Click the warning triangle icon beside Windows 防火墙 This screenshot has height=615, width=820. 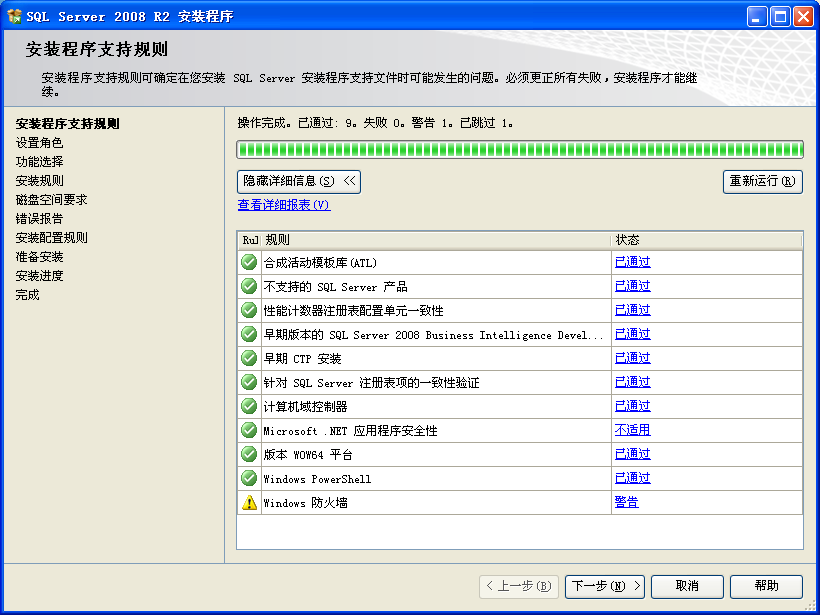(248, 502)
